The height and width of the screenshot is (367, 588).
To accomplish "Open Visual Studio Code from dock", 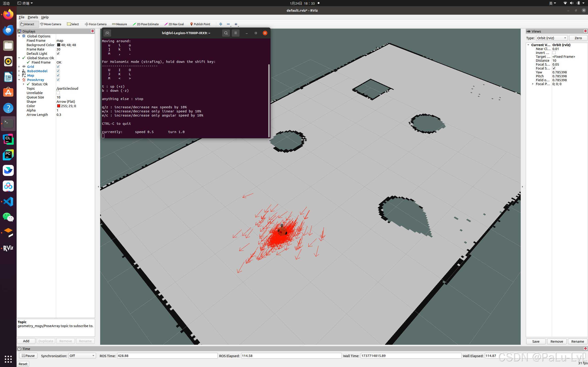I will coord(8,201).
